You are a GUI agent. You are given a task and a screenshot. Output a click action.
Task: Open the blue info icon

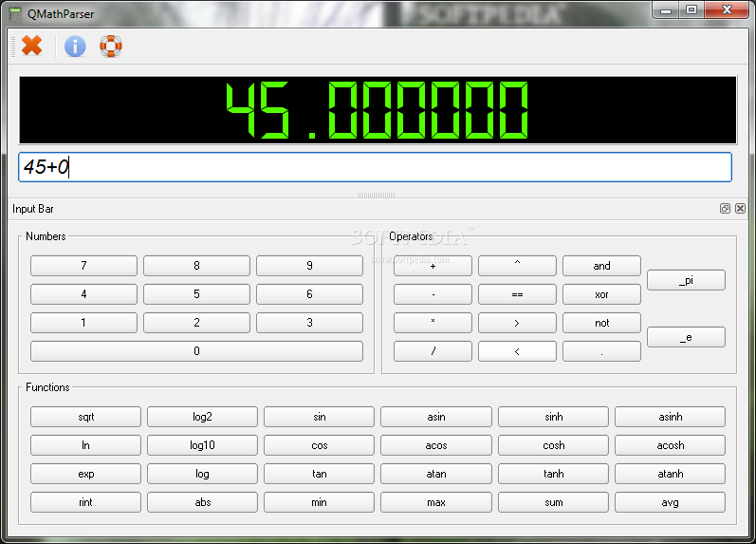click(75, 47)
